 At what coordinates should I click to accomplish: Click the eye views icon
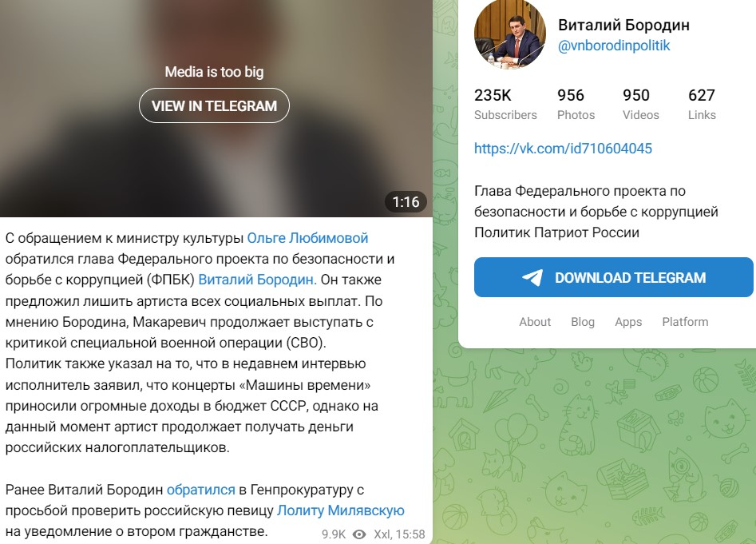click(x=359, y=534)
